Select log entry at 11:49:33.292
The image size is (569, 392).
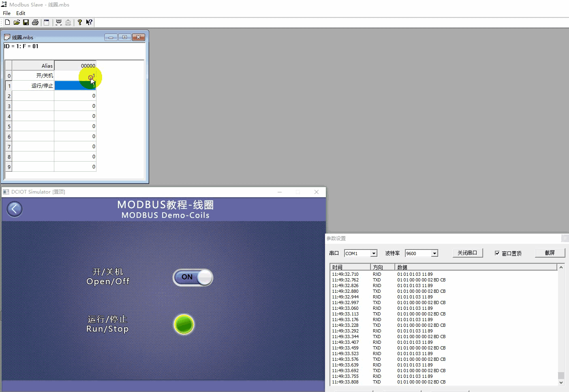pyautogui.click(x=444, y=331)
